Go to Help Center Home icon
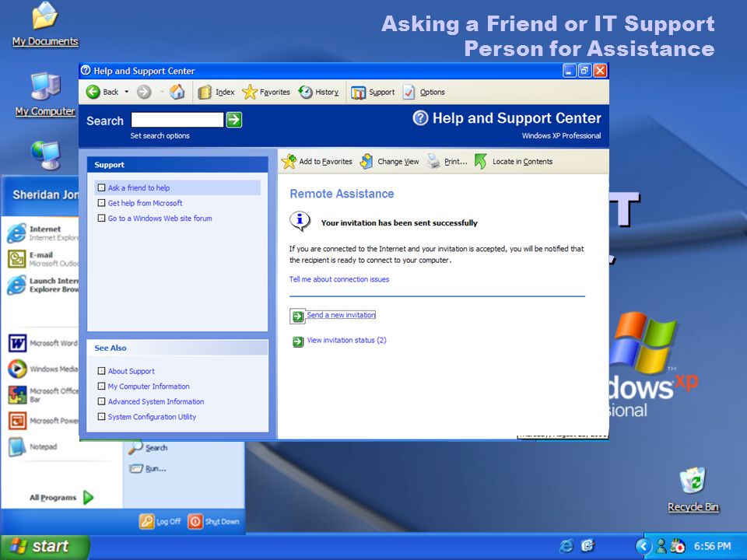This screenshot has height=560, width=747. (177, 92)
